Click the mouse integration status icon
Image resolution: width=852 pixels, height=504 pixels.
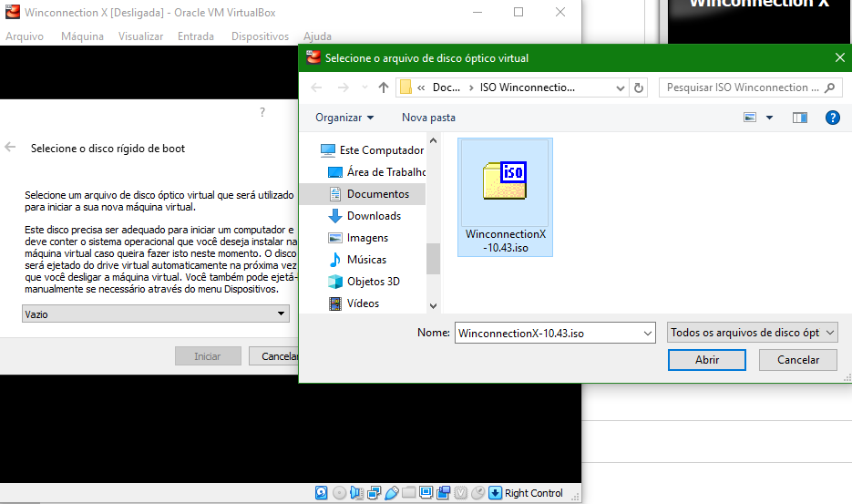pyautogui.click(x=478, y=492)
